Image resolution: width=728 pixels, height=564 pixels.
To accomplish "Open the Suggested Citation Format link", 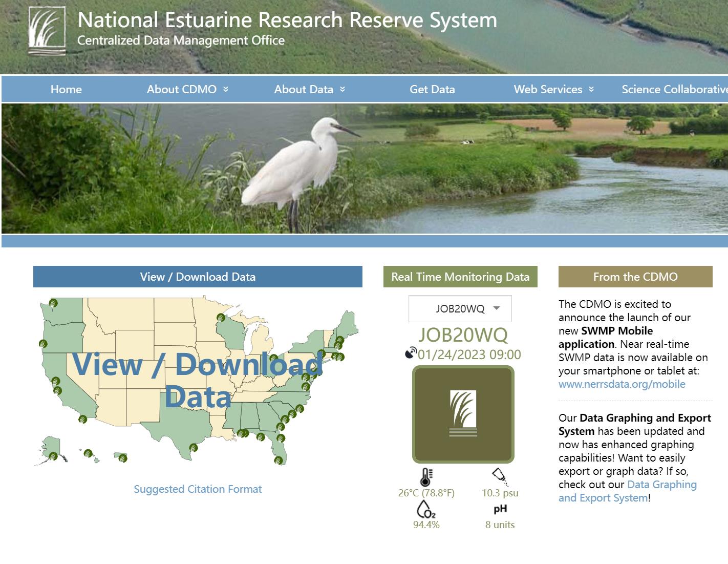I will 198,489.
